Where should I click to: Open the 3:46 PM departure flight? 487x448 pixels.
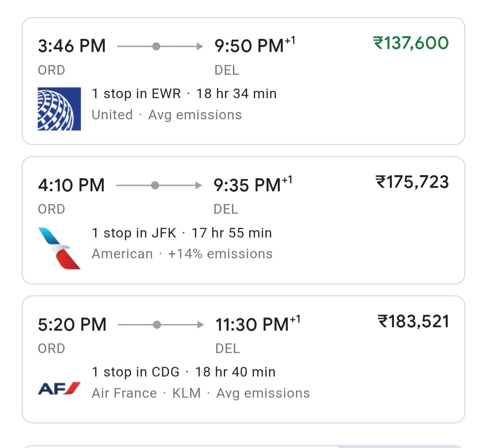click(72, 46)
